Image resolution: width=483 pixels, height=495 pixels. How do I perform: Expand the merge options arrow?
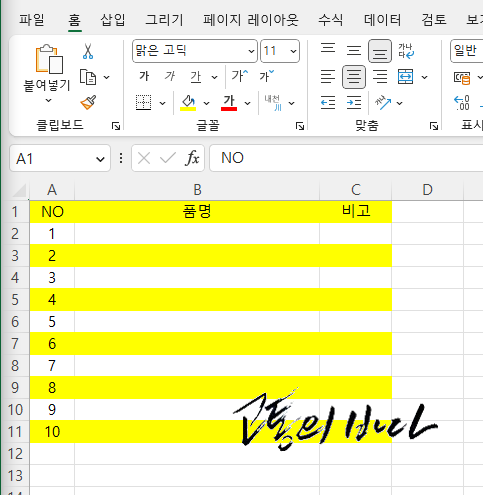(424, 78)
